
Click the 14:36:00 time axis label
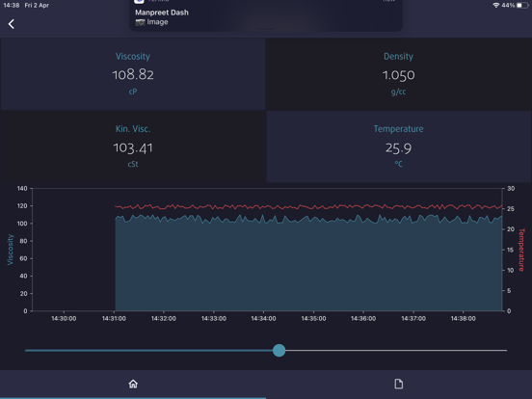pos(363,319)
